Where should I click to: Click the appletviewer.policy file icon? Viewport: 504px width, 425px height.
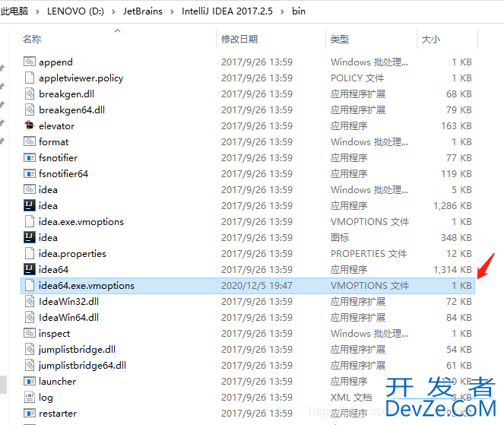pos(30,78)
